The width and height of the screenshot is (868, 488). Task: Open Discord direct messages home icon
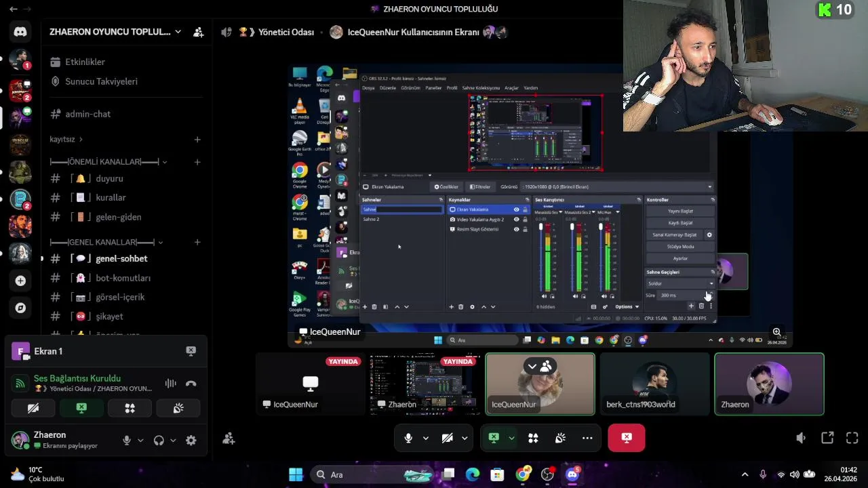pos(20,32)
